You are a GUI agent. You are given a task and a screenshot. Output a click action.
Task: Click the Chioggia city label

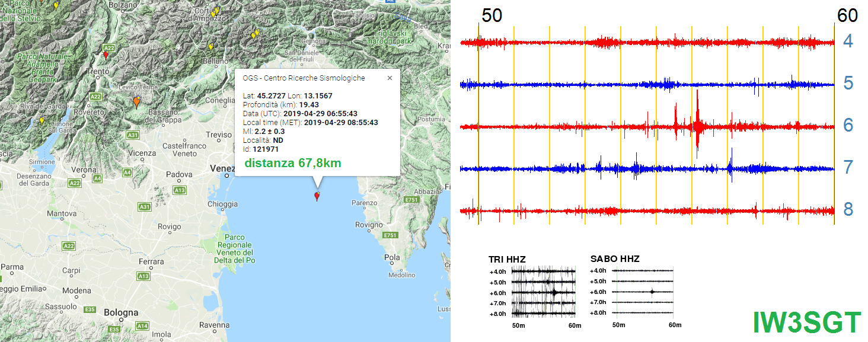click(x=223, y=204)
